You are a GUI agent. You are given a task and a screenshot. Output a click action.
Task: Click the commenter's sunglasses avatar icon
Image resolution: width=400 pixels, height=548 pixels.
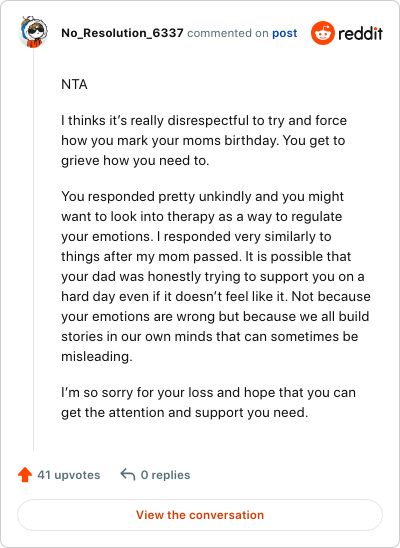pos(33,32)
